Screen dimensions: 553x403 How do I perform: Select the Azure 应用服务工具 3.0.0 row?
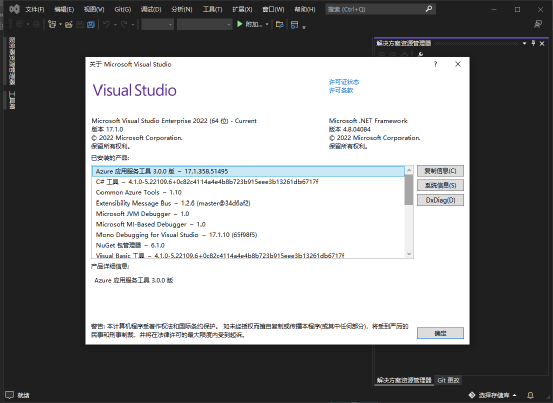point(248,171)
